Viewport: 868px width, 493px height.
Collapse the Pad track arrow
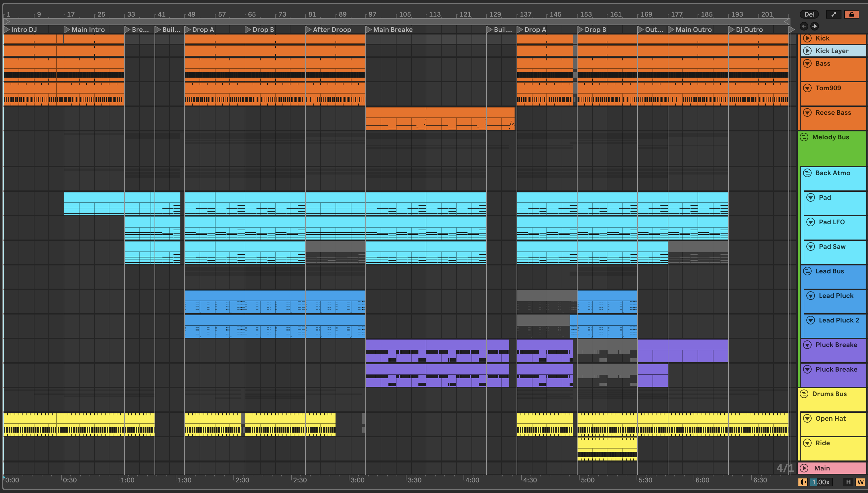point(811,197)
